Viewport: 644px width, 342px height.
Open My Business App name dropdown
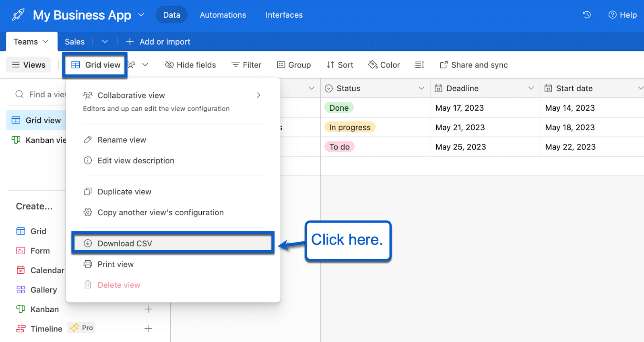[x=141, y=15]
